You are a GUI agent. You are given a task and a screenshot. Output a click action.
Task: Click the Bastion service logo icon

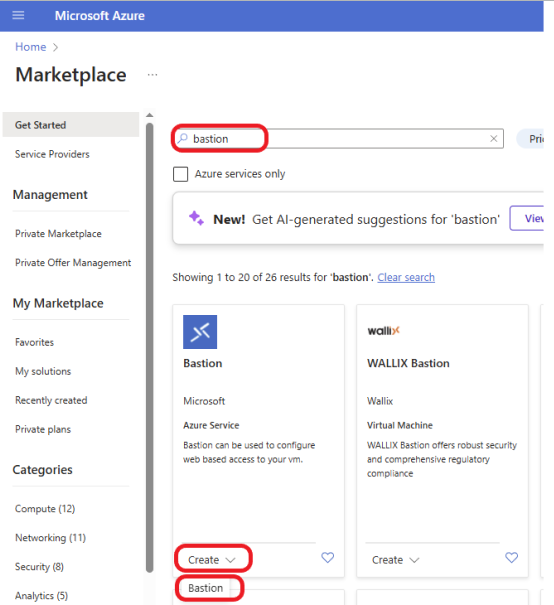(x=200, y=332)
